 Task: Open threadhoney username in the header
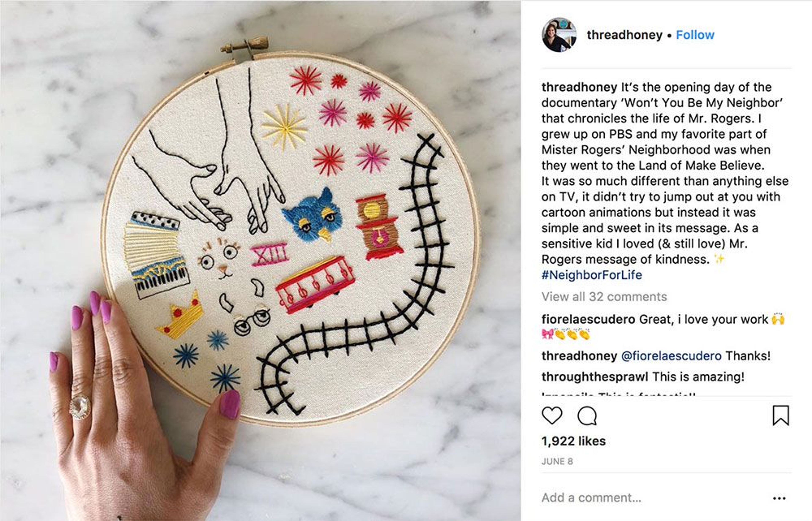click(624, 35)
